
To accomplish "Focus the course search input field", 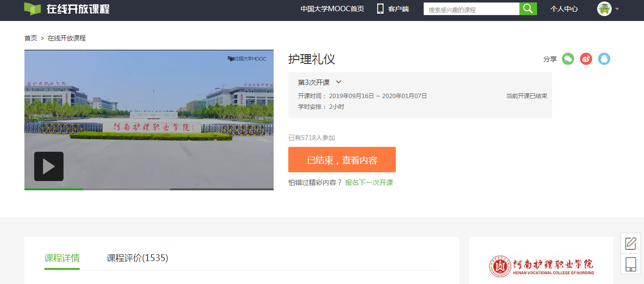I will click(471, 9).
